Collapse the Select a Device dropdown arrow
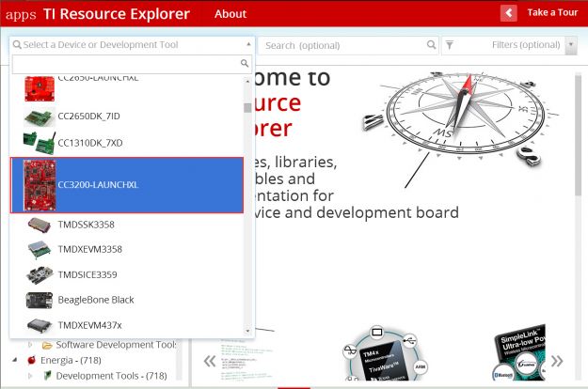The width and height of the screenshot is (588, 389). coord(248,44)
